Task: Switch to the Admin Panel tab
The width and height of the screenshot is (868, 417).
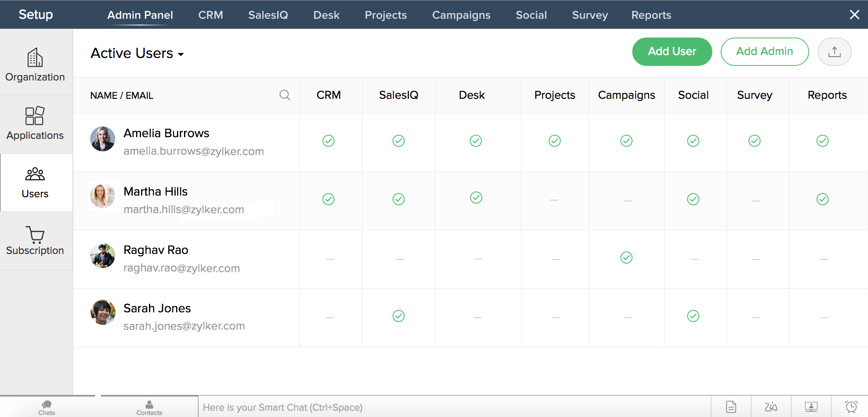Action: (140, 15)
